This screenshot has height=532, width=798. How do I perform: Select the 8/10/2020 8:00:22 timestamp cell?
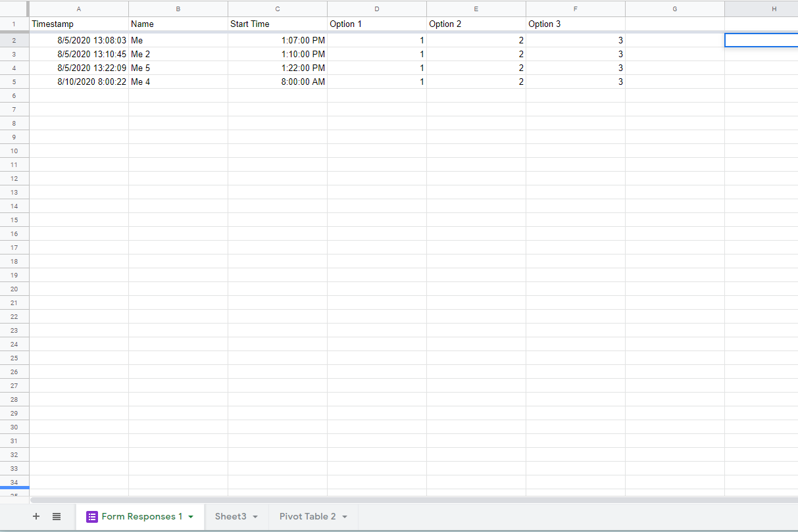78,82
